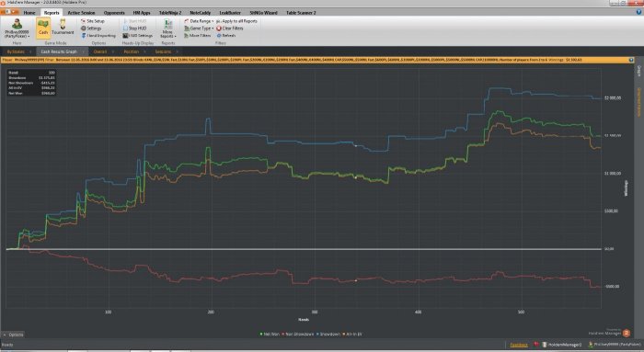Toggle the Non Showdown legend entry
The width and height of the screenshot is (644, 352).
point(298,334)
